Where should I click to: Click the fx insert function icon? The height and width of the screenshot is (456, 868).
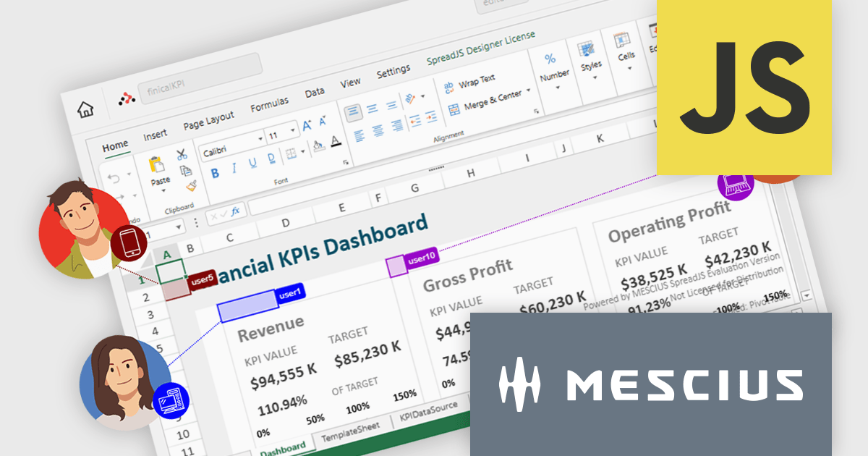tap(235, 210)
